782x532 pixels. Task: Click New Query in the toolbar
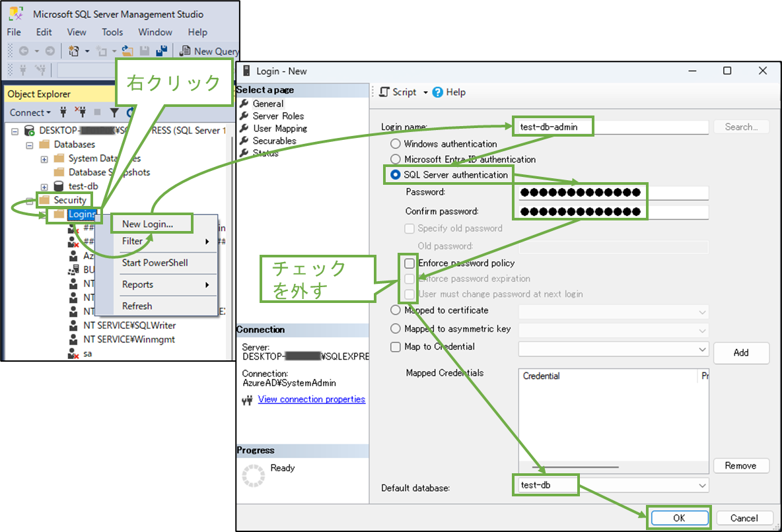click(x=209, y=51)
